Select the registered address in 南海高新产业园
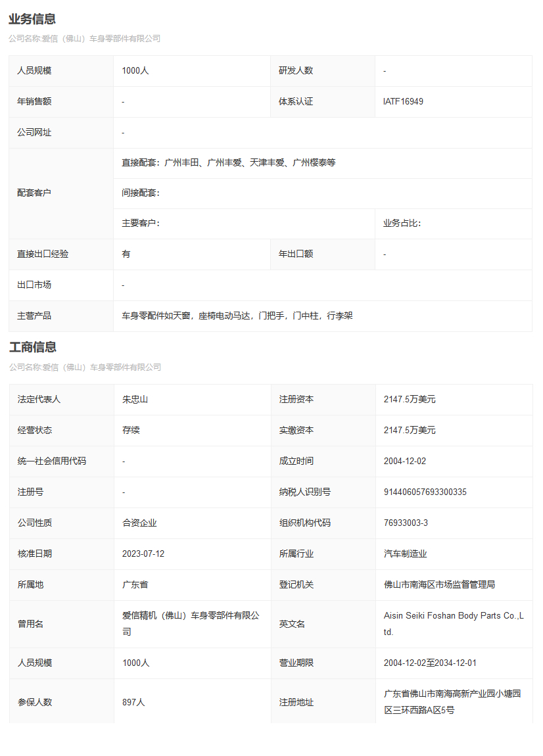The height and width of the screenshot is (756, 543). [452, 701]
